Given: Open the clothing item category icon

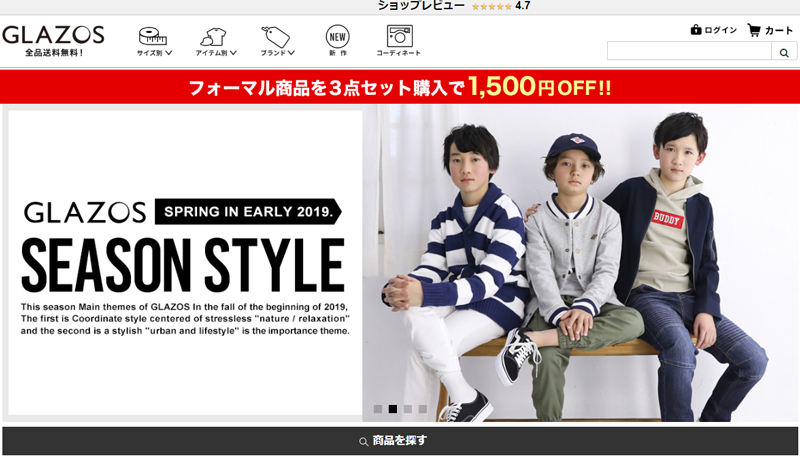Looking at the screenshot, I should click(x=213, y=37).
